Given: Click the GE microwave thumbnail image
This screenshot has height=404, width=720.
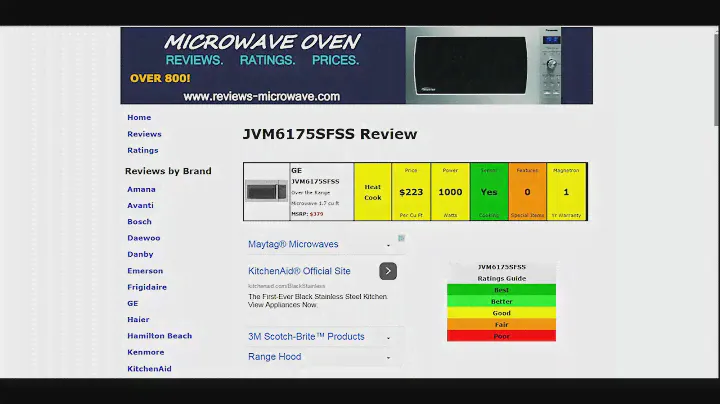Looking at the screenshot, I should 266,192.
